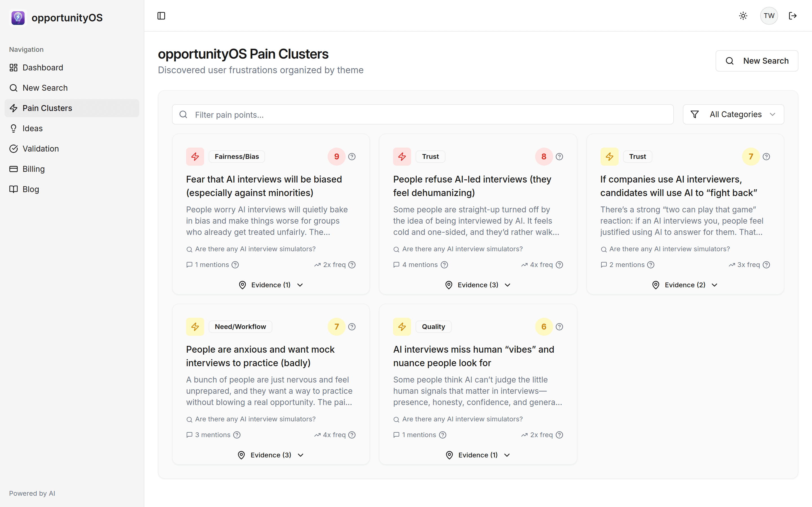Click the Validation checkmark icon
Viewport: 812px width, 507px height.
tap(14, 148)
